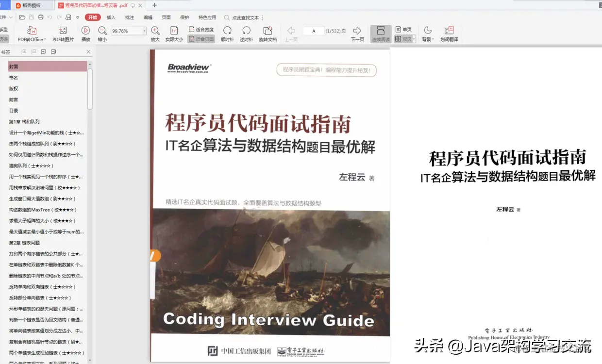Select 适合页面 fit page option
Image resolution: width=602 pixels, height=364 pixels.
coord(201,39)
